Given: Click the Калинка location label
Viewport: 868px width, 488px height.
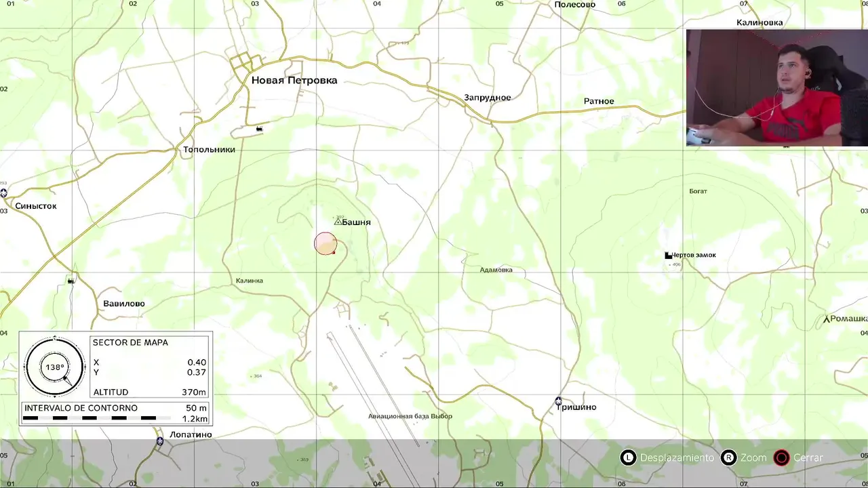Looking at the screenshot, I should (x=250, y=281).
